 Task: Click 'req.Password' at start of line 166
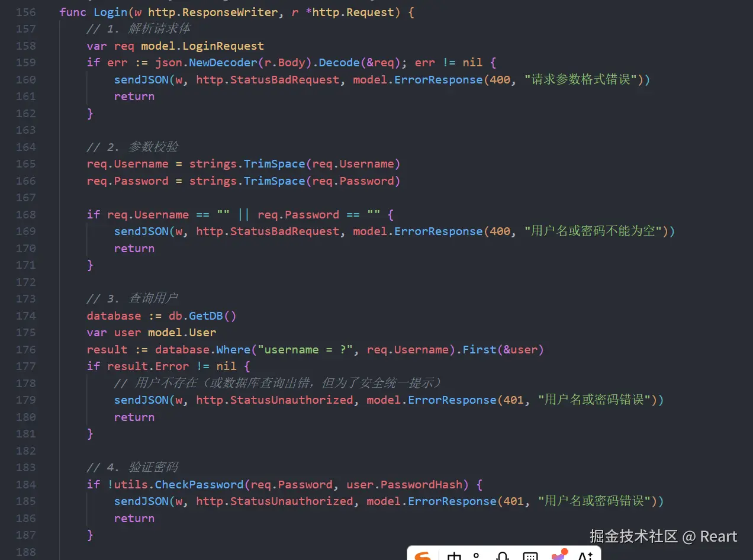(128, 181)
